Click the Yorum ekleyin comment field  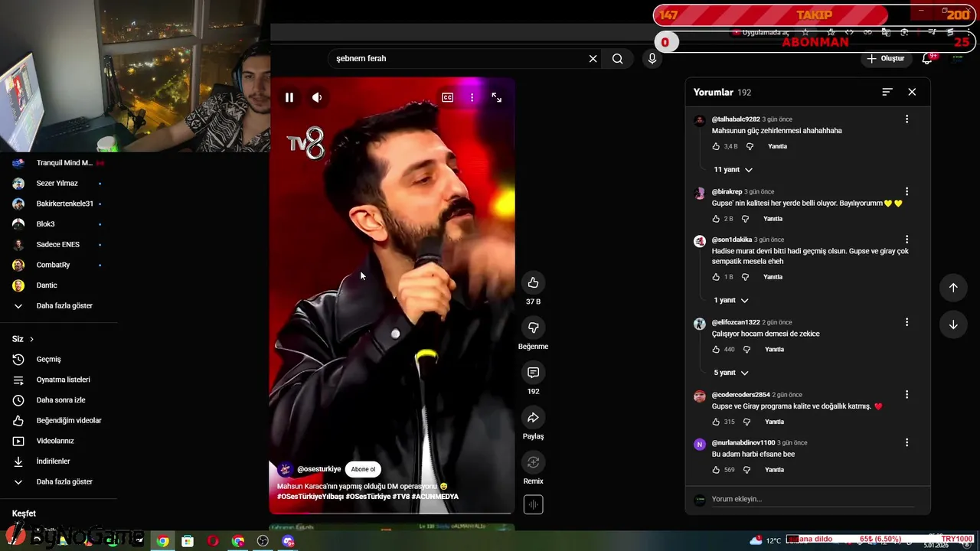click(812, 500)
